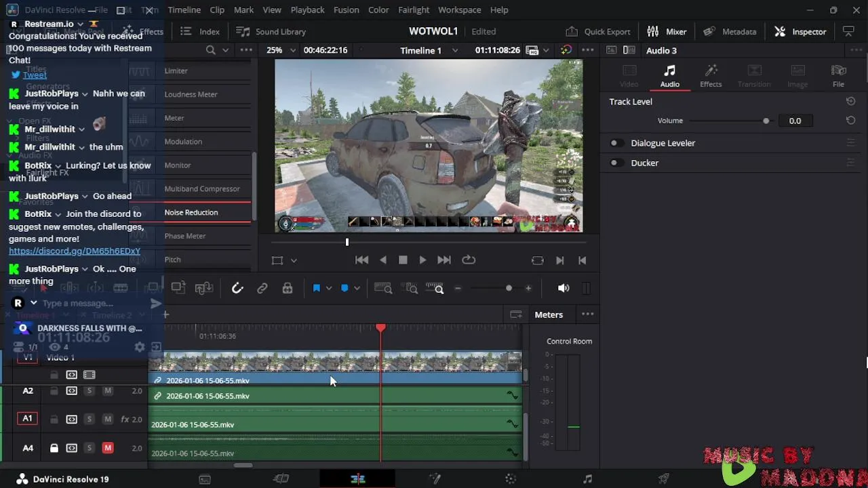Open the discord.gg link in chat

[x=75, y=251]
